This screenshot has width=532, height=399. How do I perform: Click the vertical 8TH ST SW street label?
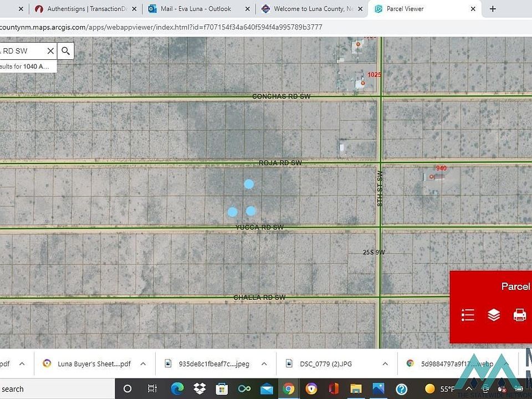pos(379,188)
